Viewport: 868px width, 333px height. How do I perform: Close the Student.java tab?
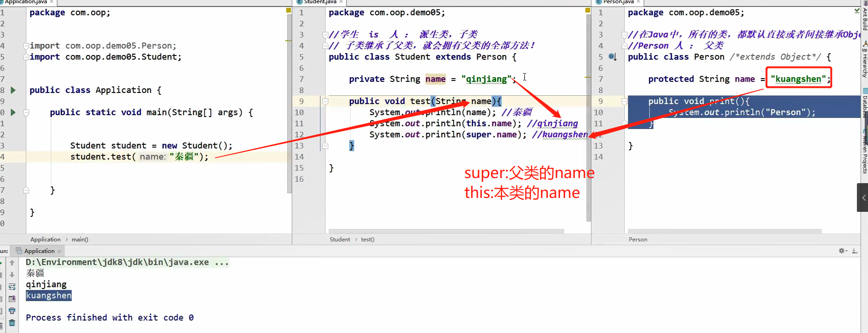[341, 2]
